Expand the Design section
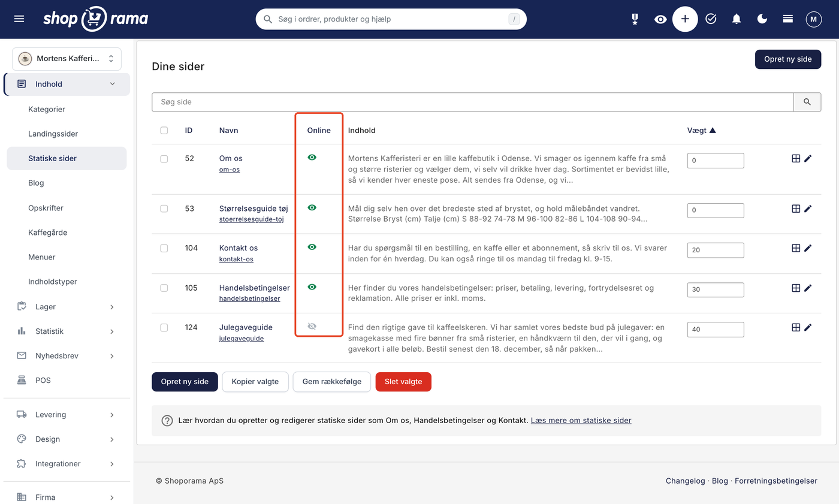Image resolution: width=839 pixels, height=504 pixels. pyautogui.click(x=67, y=439)
